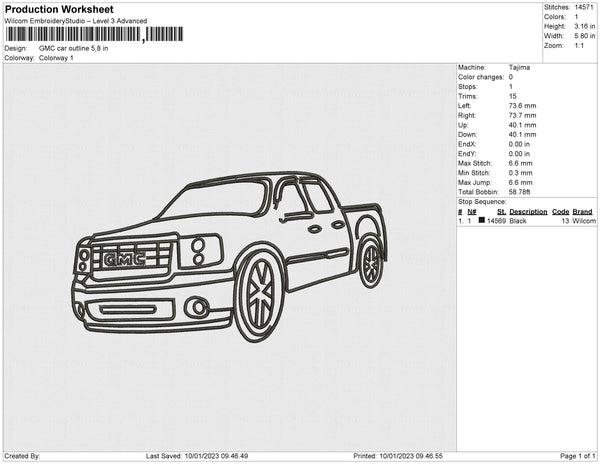Click the truck's front wheel
The width and height of the screenshot is (600, 464).
point(262,292)
